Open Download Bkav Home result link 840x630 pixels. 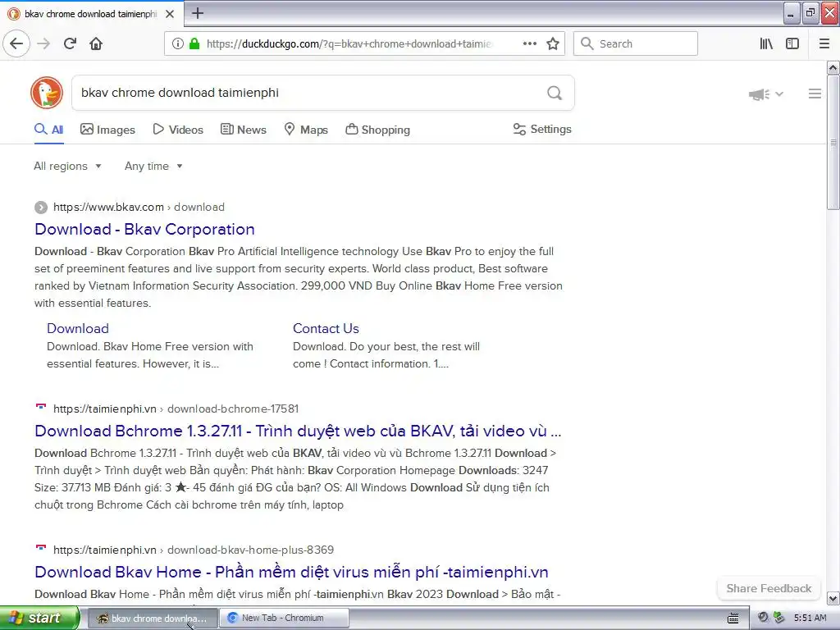(291, 572)
